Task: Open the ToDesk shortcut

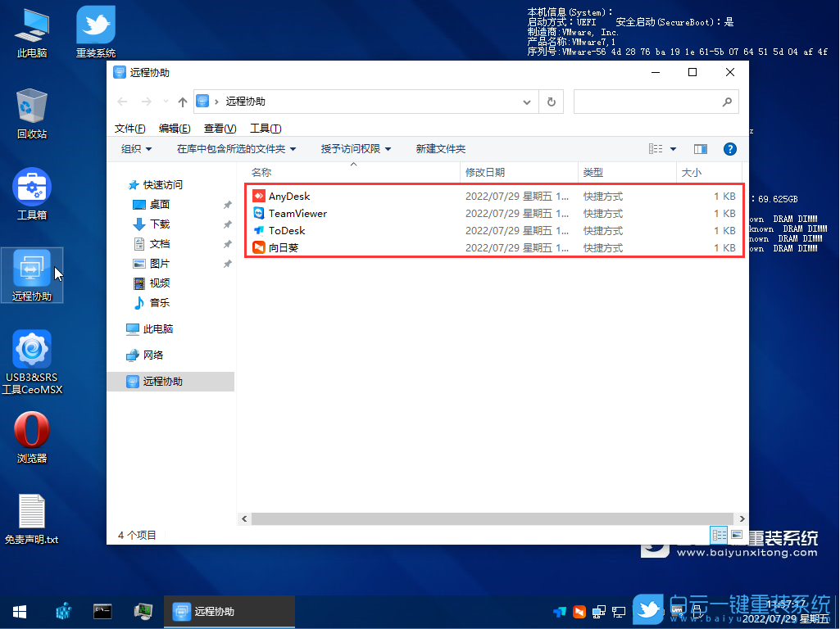Action: click(286, 230)
